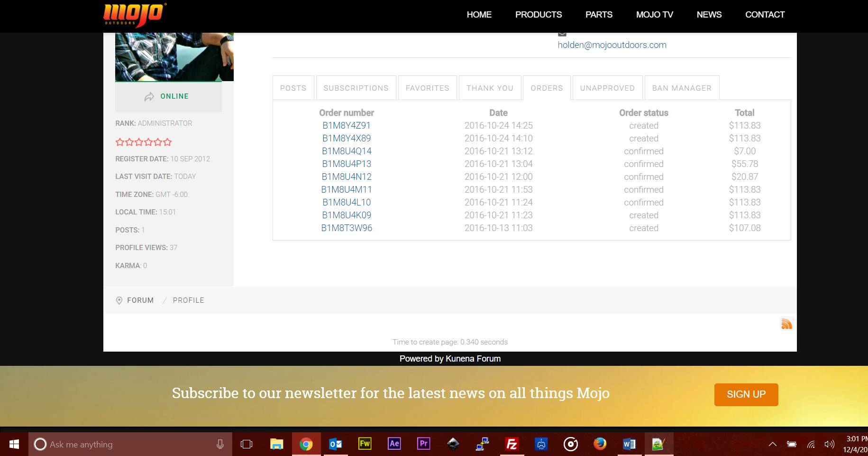Switch to the BAN MANAGER tab
This screenshot has height=456, width=868.
click(x=682, y=88)
